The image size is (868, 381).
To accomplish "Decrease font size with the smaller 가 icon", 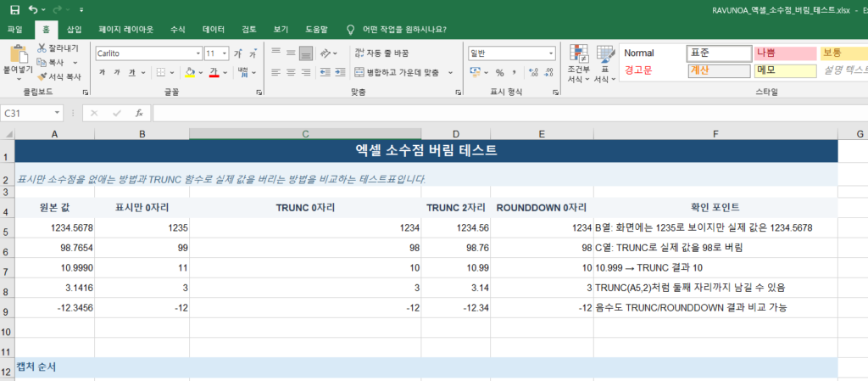I will click(x=253, y=53).
